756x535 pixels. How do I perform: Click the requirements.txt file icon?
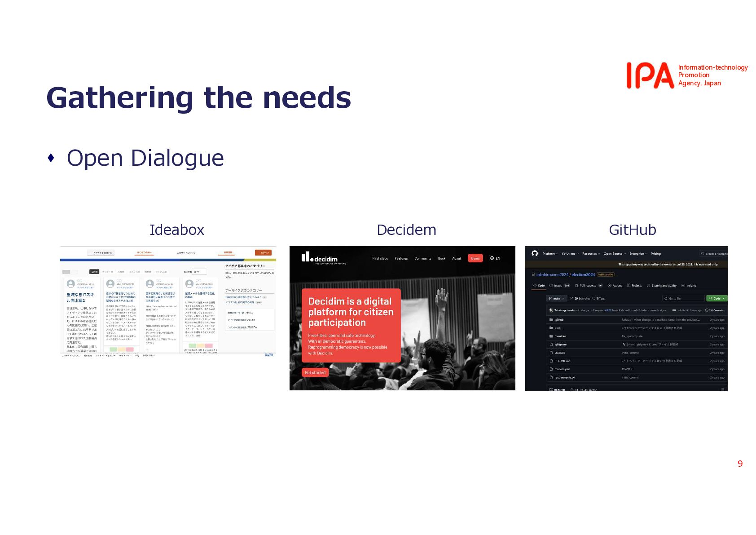(551, 377)
